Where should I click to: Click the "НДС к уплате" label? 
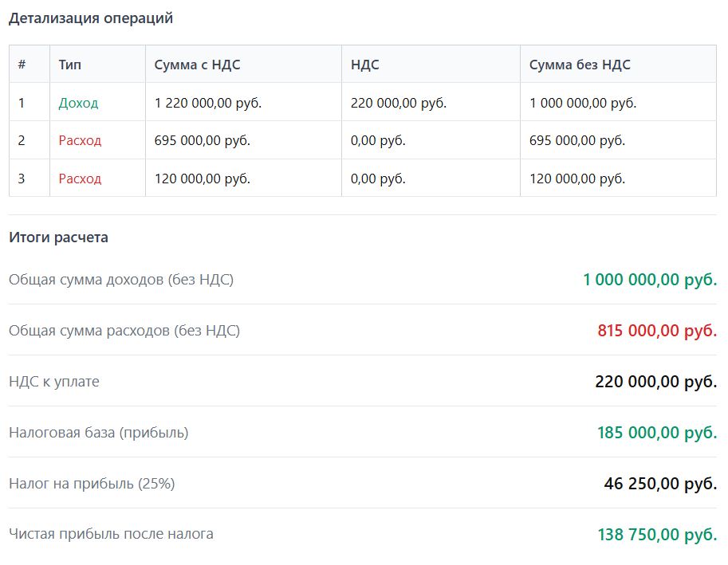[54, 381]
